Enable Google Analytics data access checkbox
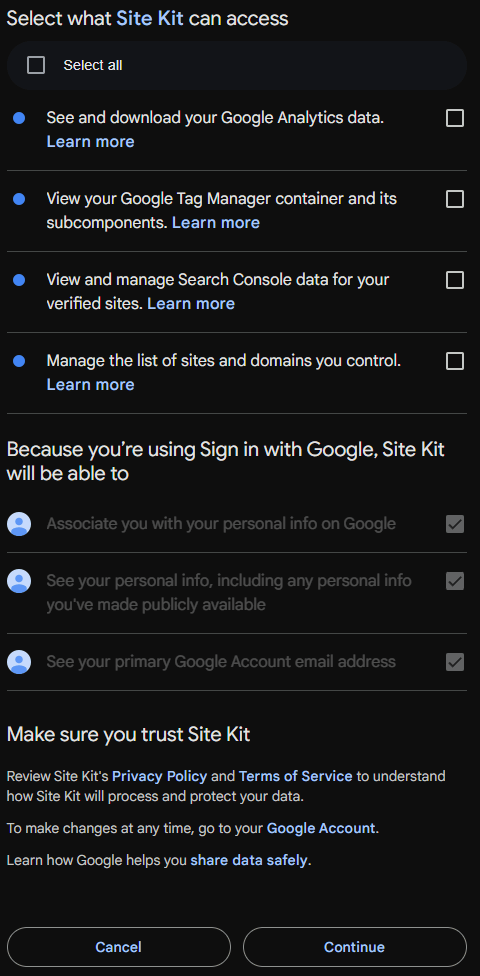The width and height of the screenshot is (480, 976). click(455, 118)
